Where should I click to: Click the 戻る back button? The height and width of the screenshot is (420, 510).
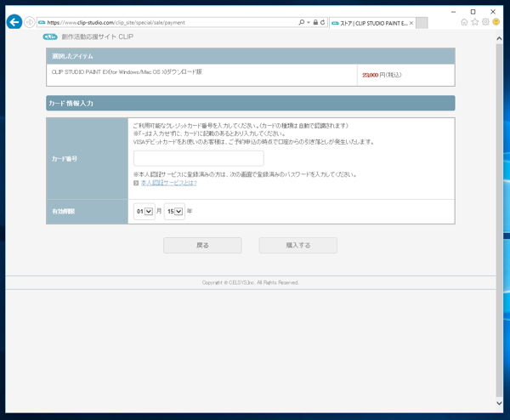point(202,246)
